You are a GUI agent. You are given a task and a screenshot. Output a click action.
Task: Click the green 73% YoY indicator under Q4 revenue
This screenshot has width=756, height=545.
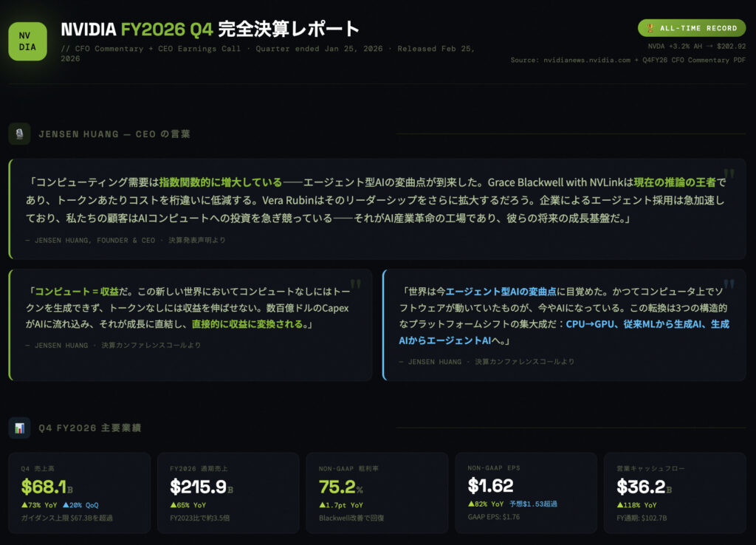point(39,504)
